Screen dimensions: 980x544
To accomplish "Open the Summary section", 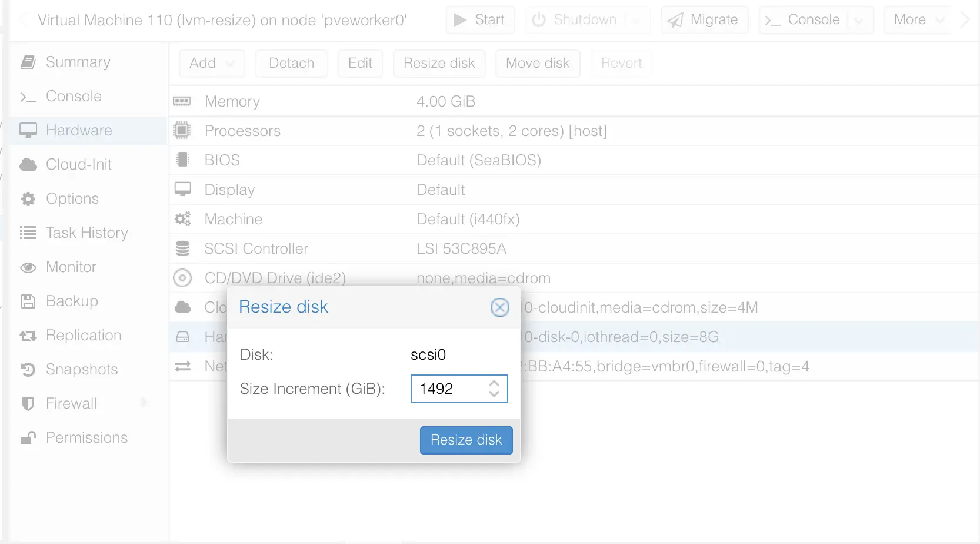I will [x=88, y=62].
